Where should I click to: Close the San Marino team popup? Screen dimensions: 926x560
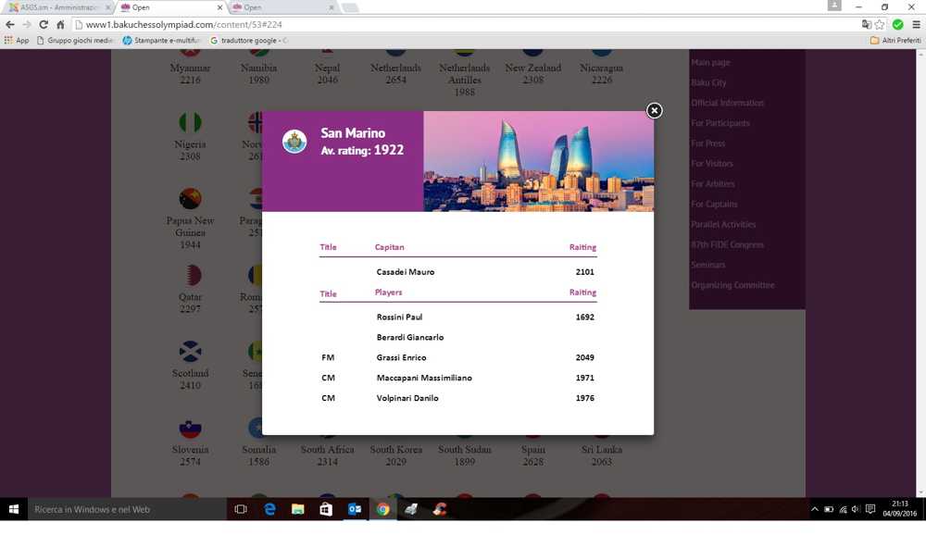pos(654,110)
